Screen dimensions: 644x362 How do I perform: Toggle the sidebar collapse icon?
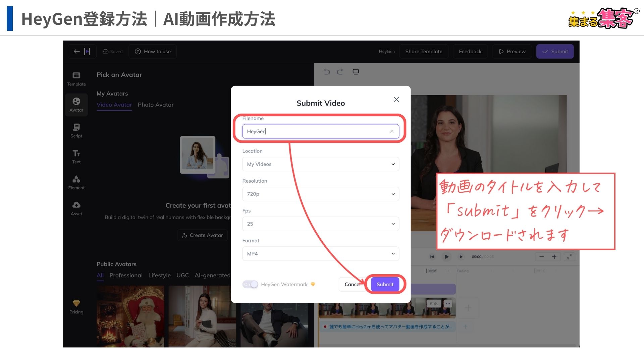[x=87, y=51]
